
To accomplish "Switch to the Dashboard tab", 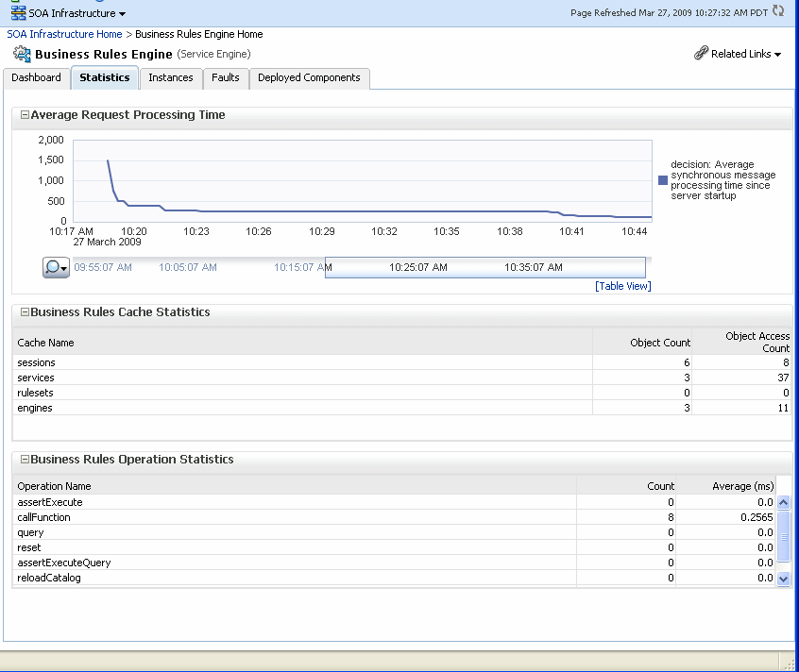I will [37, 78].
